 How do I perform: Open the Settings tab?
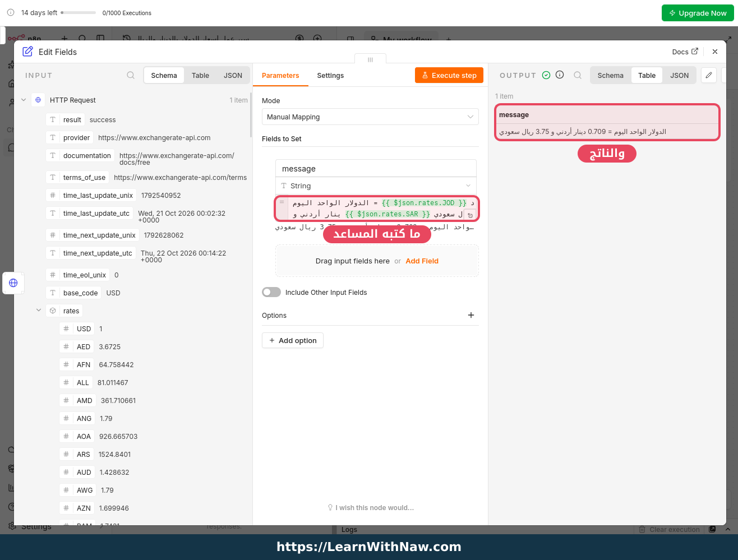pos(330,75)
